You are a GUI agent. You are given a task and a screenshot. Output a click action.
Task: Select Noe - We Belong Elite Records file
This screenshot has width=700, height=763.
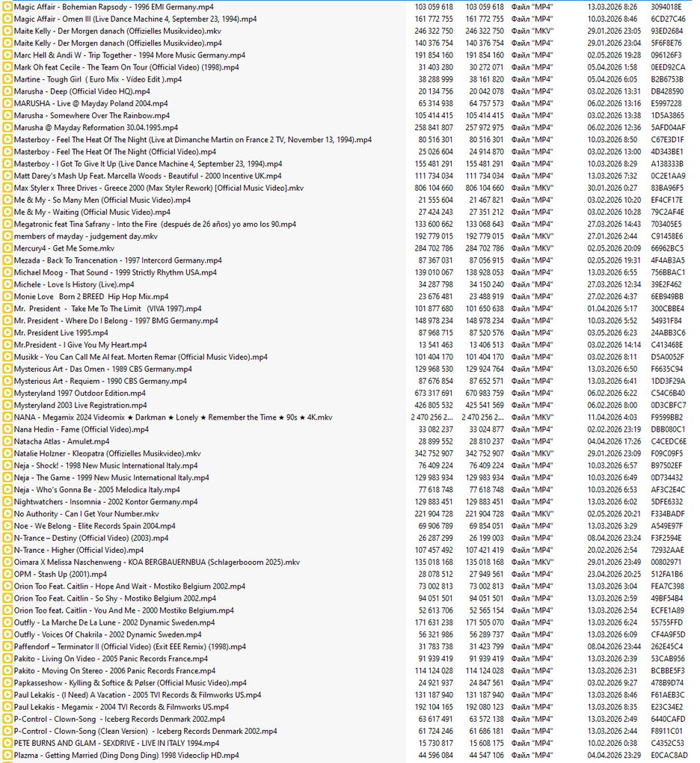pos(95,526)
